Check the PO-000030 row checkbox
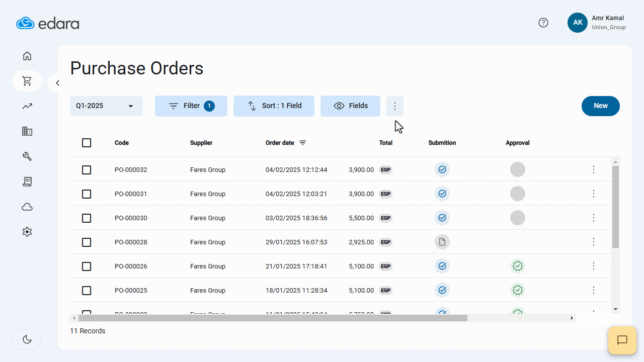This screenshot has width=644, height=362. point(87,218)
